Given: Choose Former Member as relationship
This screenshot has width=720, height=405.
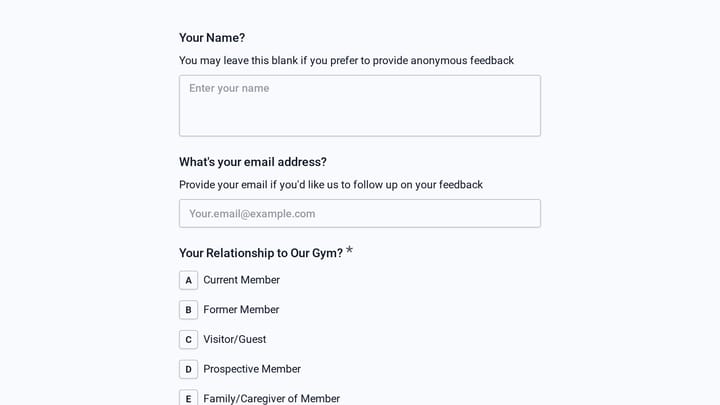Looking at the screenshot, I should pos(241,310).
